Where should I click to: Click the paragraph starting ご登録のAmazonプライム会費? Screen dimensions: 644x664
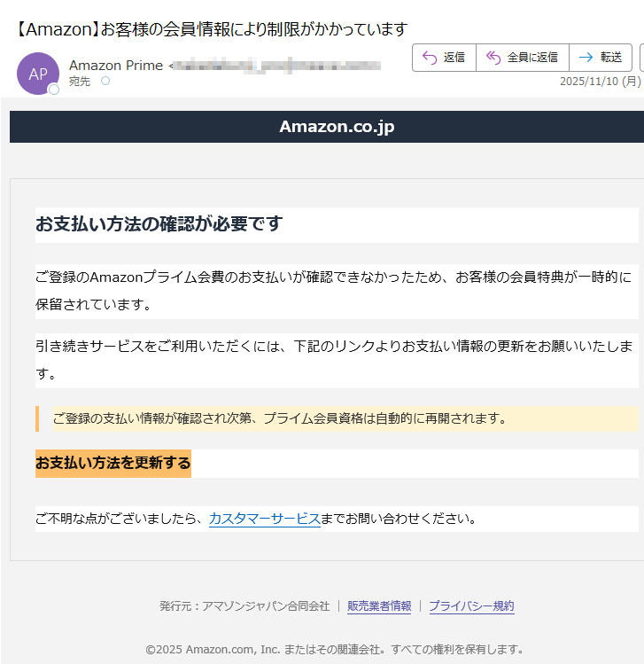coord(337,291)
